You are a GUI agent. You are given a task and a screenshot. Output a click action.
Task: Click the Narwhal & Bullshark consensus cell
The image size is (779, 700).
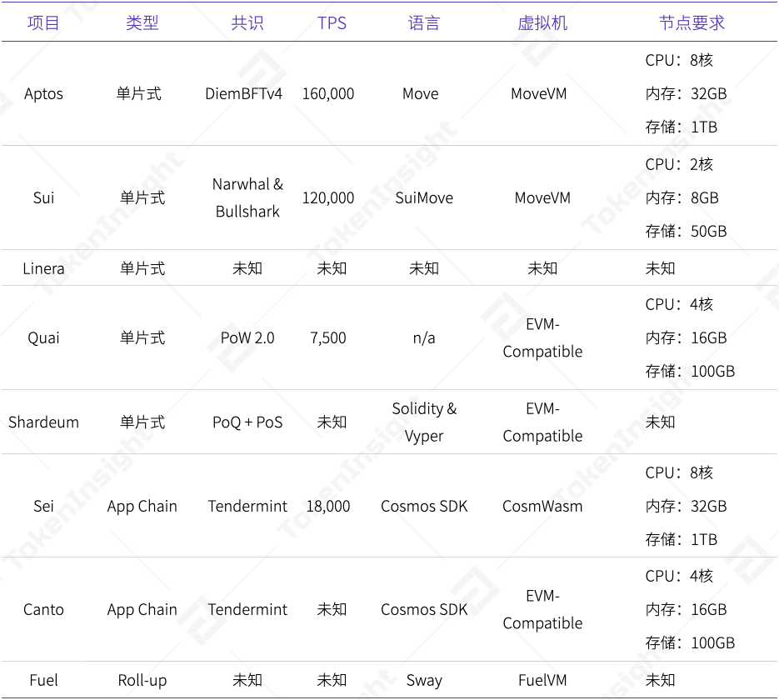pos(247,197)
